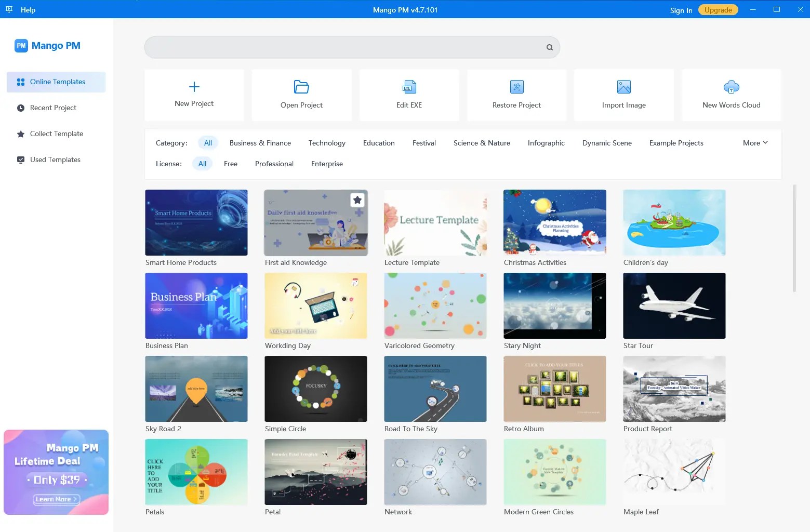Open the Stary Night template
Screen dimensions: 810x532
tap(555, 305)
